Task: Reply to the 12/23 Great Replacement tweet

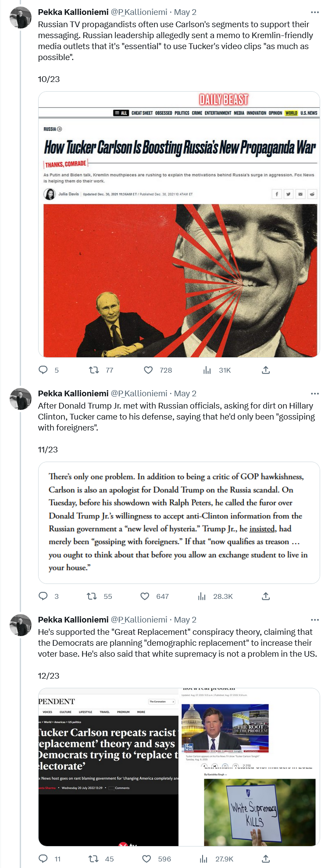Action: [43, 859]
